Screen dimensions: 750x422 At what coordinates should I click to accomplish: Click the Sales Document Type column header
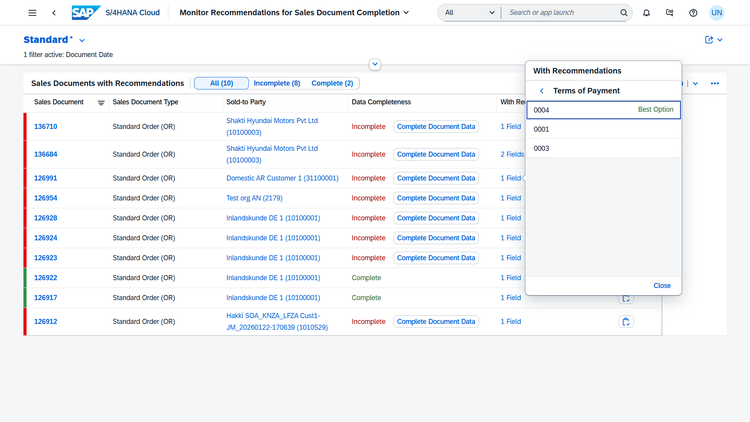(x=145, y=102)
